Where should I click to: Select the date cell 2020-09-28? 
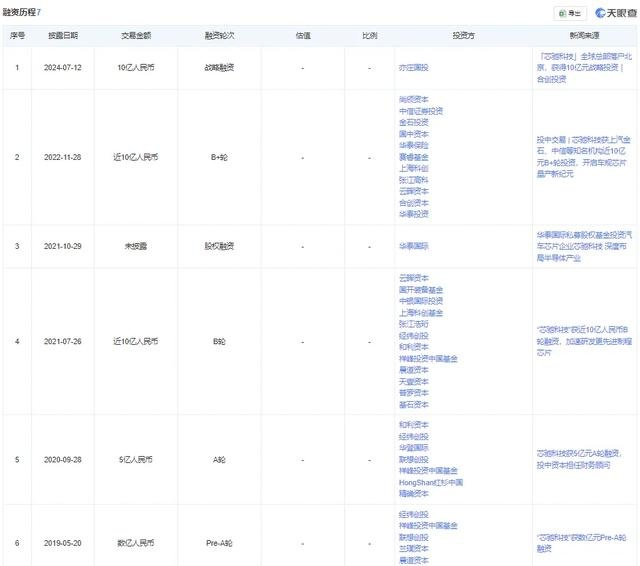pyautogui.click(x=63, y=459)
